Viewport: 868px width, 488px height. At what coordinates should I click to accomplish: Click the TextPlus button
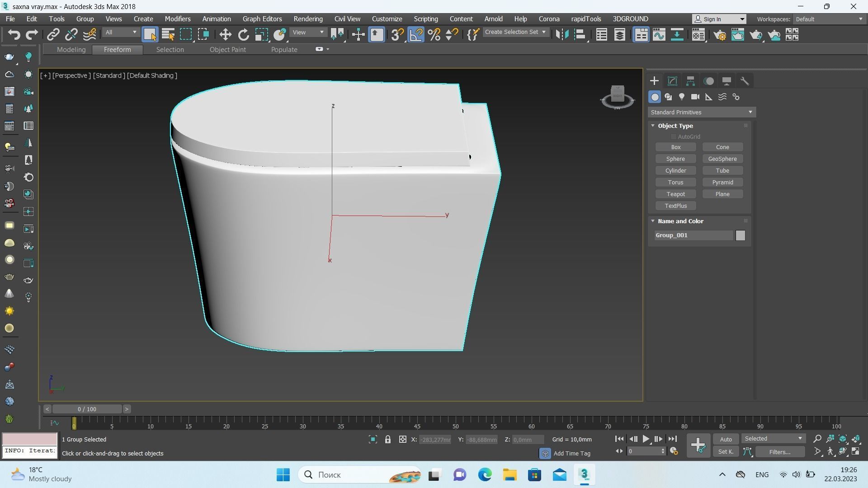tap(675, 206)
